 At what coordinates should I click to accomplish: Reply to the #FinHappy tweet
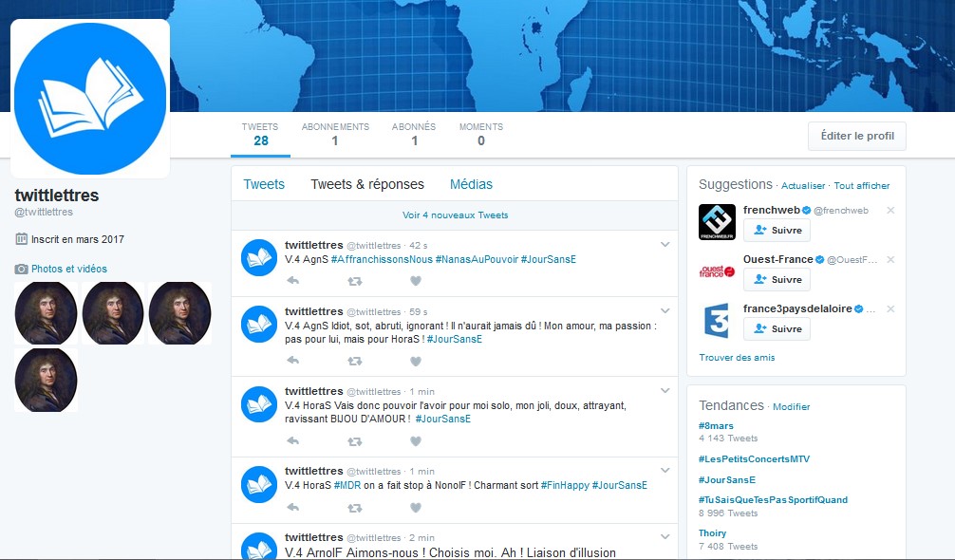coord(293,508)
